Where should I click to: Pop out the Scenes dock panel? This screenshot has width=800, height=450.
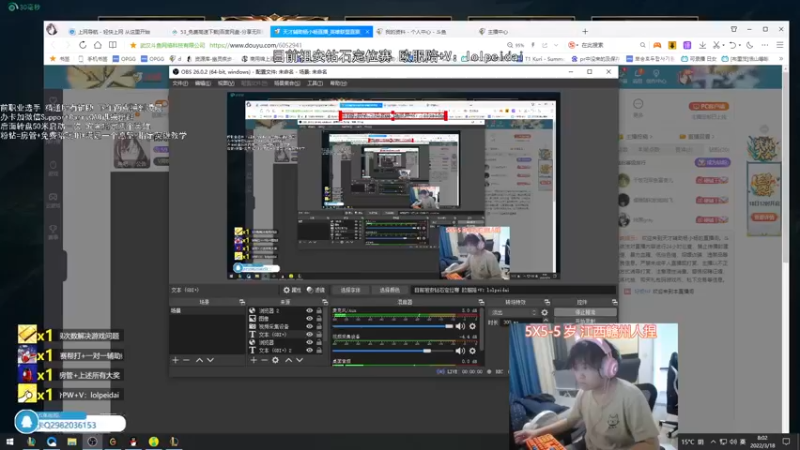[x=242, y=302]
